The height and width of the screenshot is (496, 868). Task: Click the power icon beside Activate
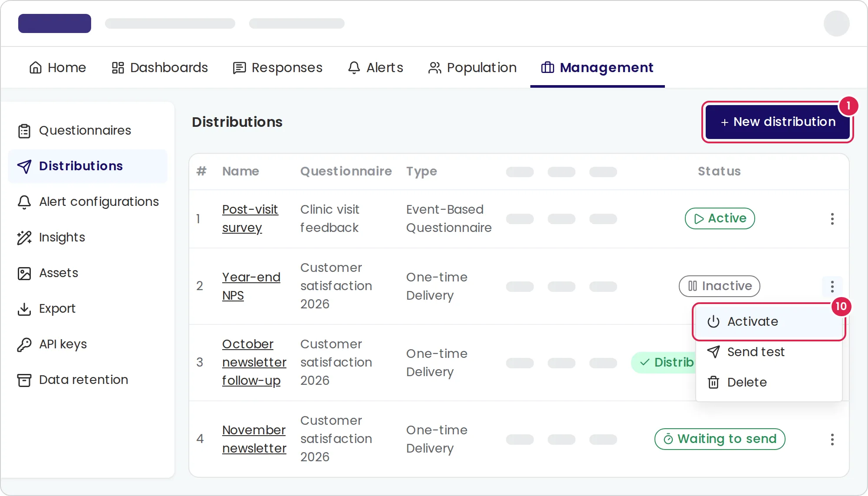[713, 322]
